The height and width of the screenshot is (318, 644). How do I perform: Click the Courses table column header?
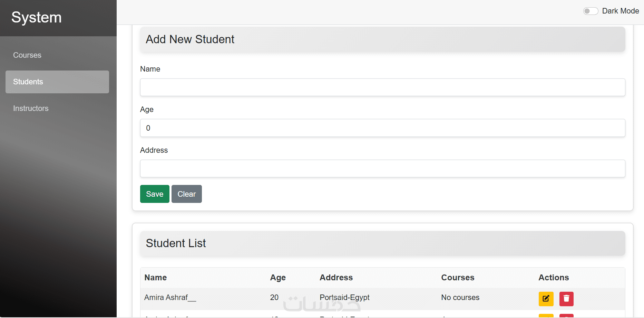[x=458, y=278]
